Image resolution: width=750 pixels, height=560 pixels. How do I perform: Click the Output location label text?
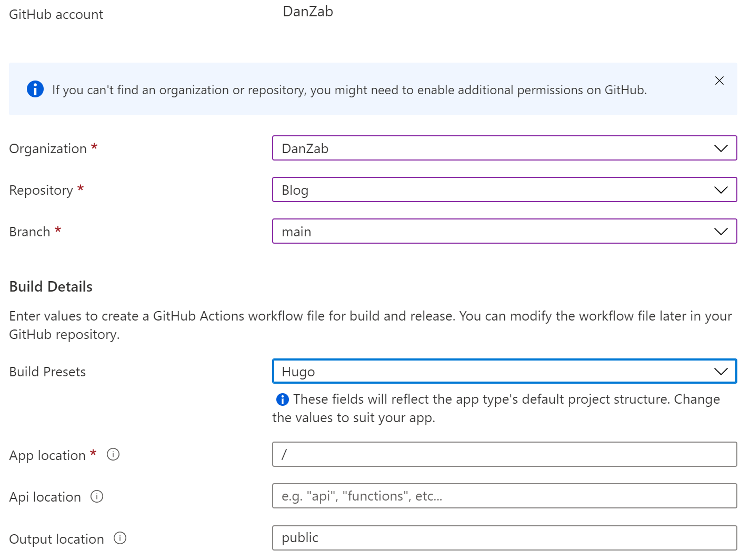[x=57, y=539]
